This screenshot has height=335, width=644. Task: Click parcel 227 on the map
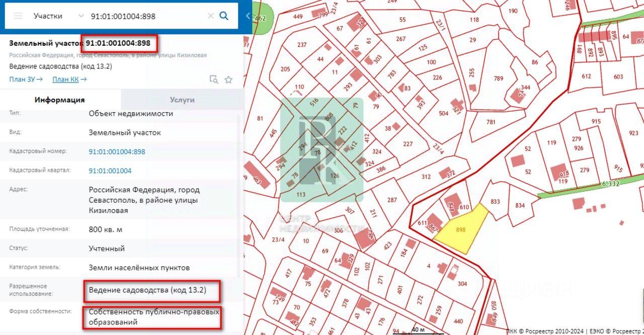(x=408, y=144)
